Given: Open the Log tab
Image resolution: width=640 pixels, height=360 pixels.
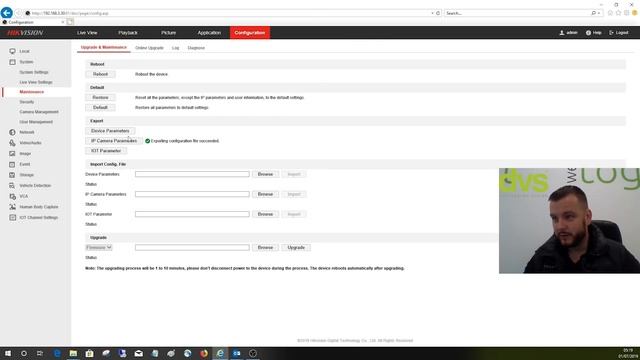Looking at the screenshot, I should (176, 48).
